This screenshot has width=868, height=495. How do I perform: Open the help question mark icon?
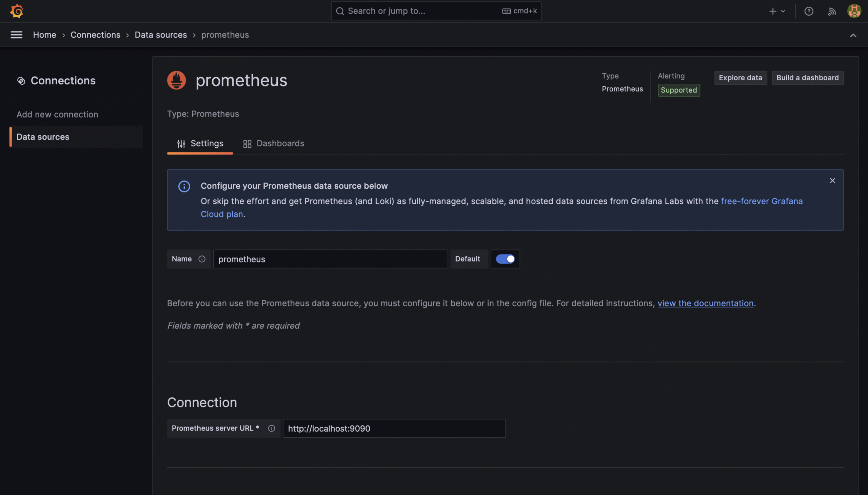808,11
